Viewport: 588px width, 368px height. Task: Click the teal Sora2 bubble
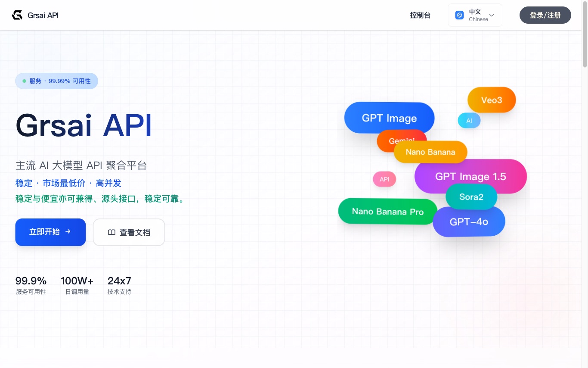(471, 197)
